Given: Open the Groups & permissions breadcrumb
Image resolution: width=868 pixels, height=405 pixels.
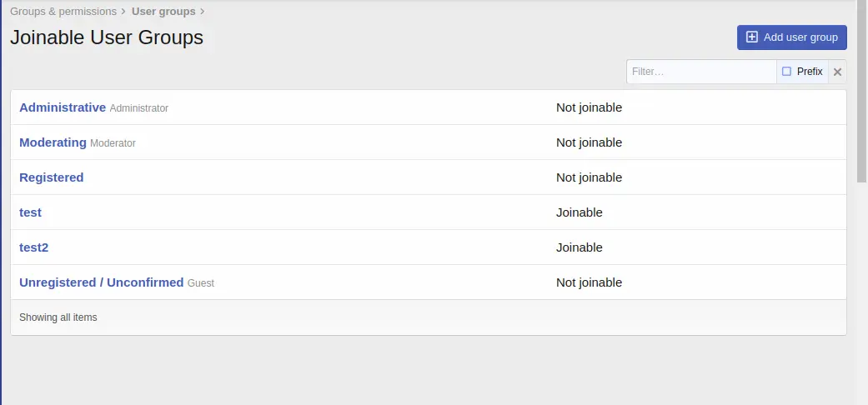Looking at the screenshot, I should [x=63, y=11].
